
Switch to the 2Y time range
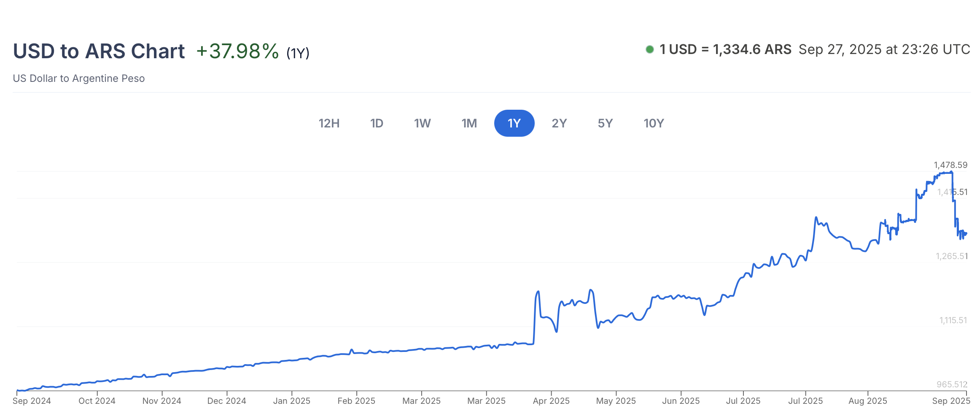(559, 123)
